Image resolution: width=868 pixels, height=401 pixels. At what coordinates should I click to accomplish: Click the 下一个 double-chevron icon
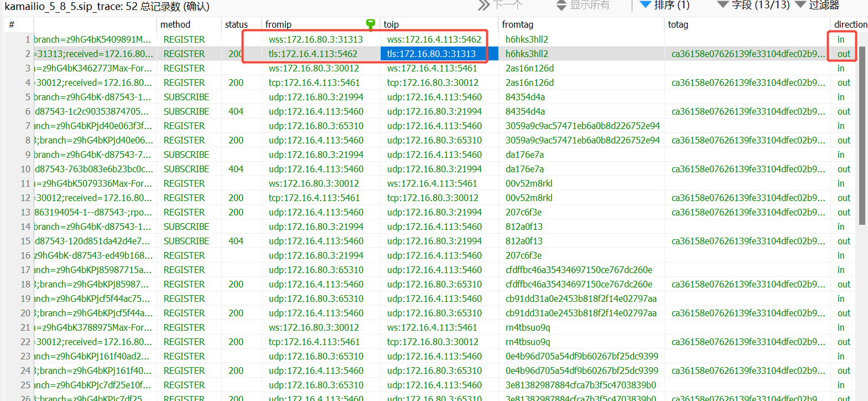[484, 5]
